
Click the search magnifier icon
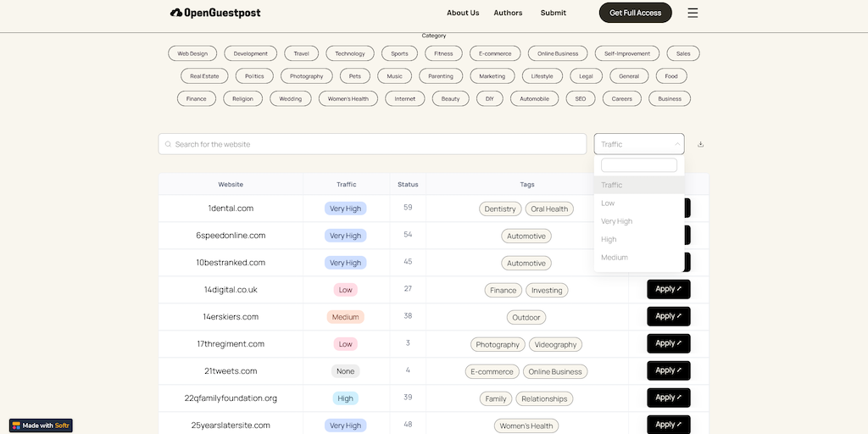coord(168,144)
